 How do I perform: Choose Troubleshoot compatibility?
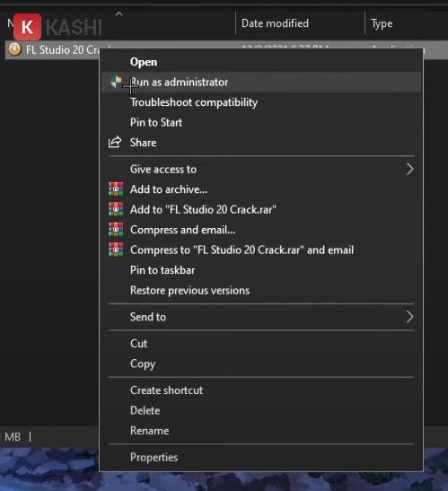[261, 102]
